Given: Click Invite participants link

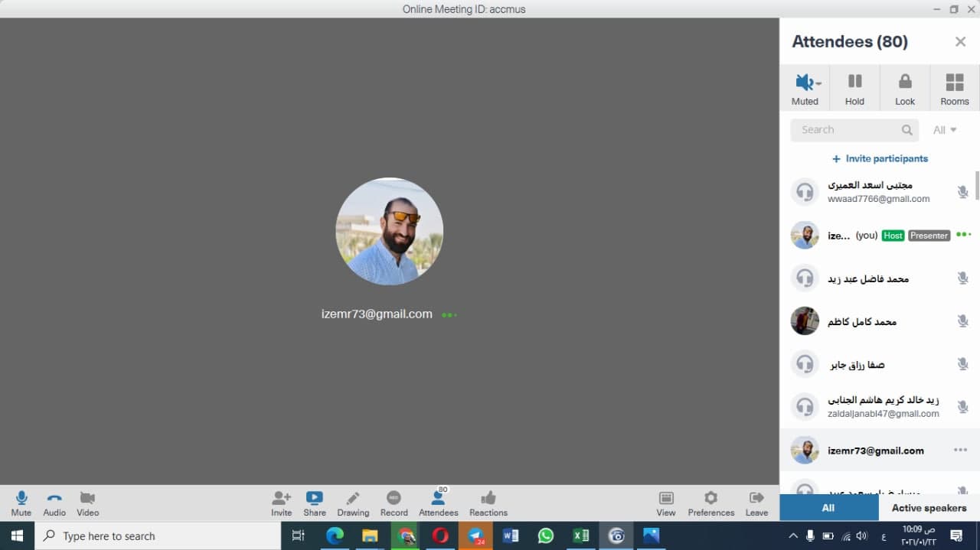Looking at the screenshot, I should tap(880, 158).
